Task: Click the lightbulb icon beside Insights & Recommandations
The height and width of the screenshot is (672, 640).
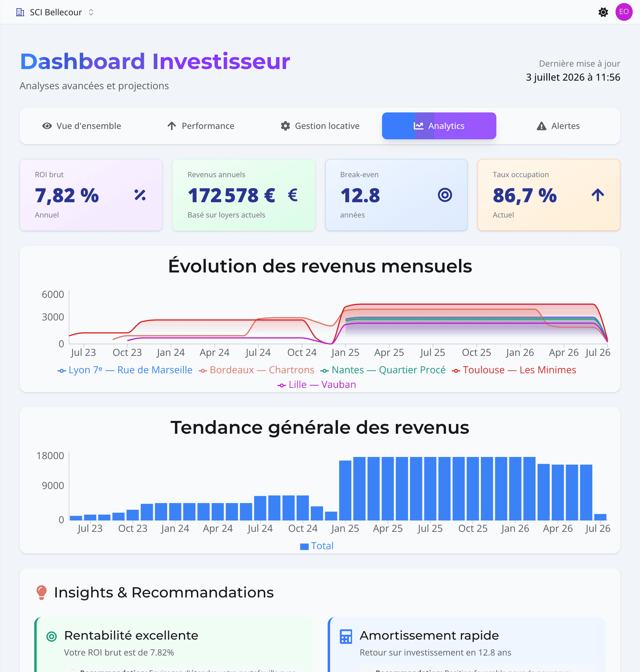Action: coord(42,593)
